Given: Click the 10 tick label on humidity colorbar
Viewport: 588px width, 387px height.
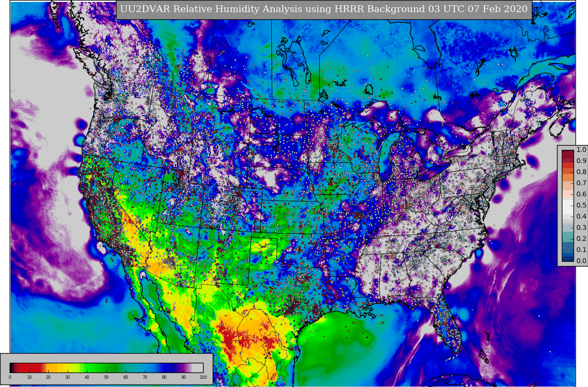Looking at the screenshot, I should point(29,377).
